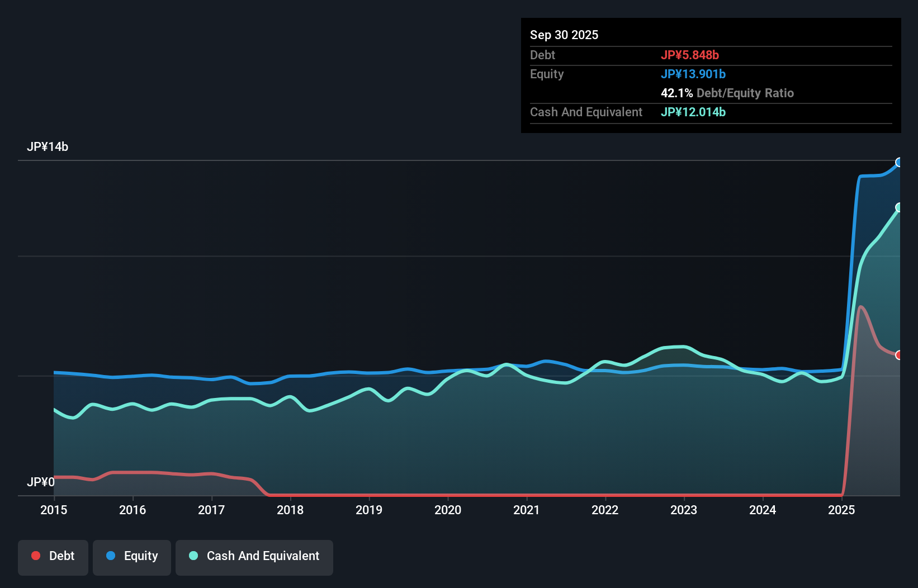
Task: Click the teal Cash value in the tooltip
Action: (693, 112)
